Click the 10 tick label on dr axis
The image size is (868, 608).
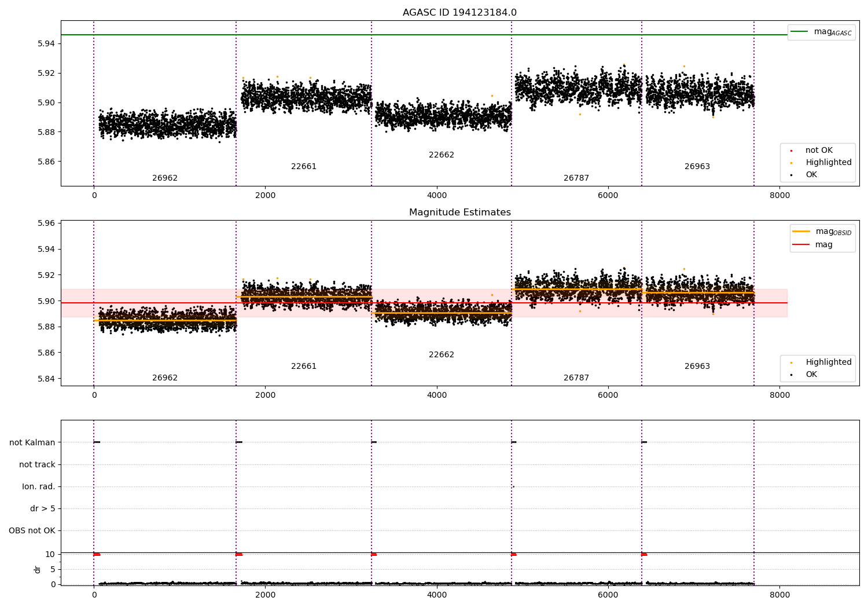[x=50, y=554]
